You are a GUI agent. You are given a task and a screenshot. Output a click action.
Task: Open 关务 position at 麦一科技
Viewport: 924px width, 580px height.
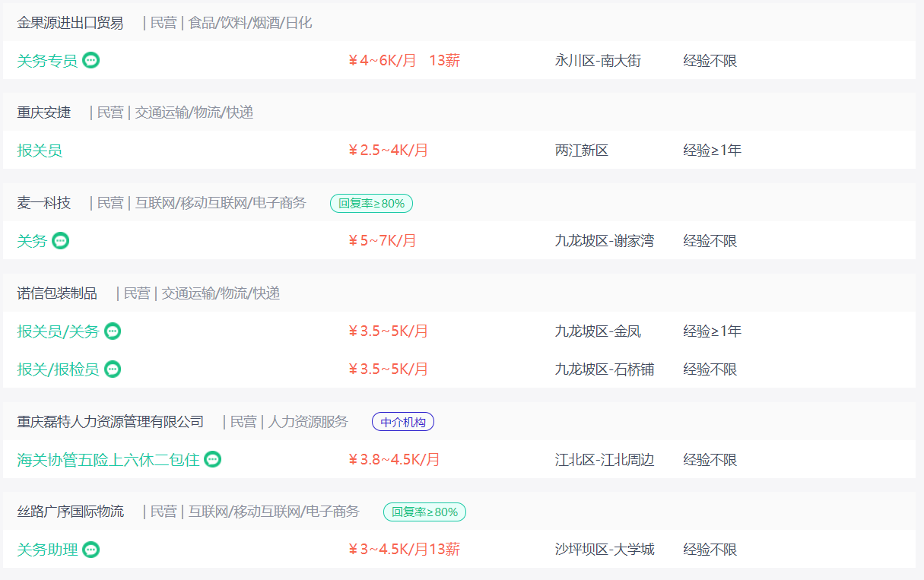tap(32, 241)
